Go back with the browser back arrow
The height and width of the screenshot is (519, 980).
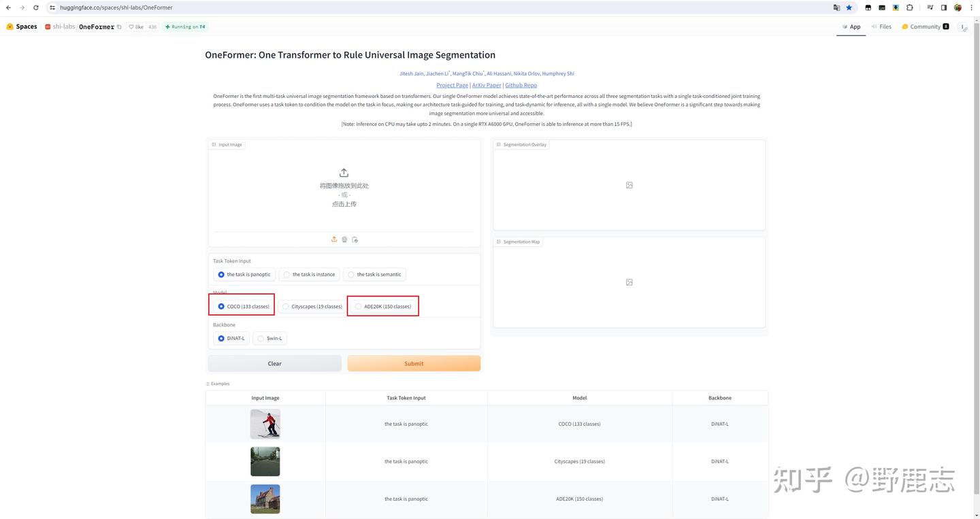tap(8, 7)
